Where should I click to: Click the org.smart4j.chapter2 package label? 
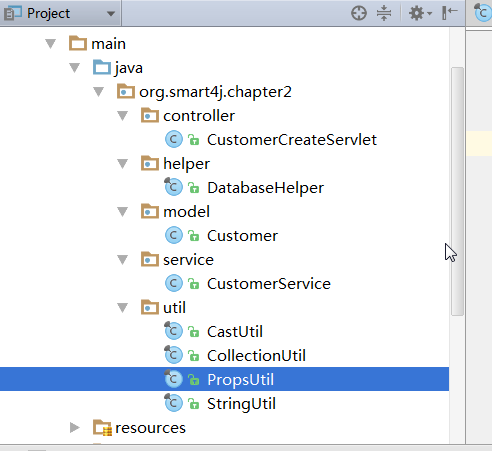click(215, 92)
